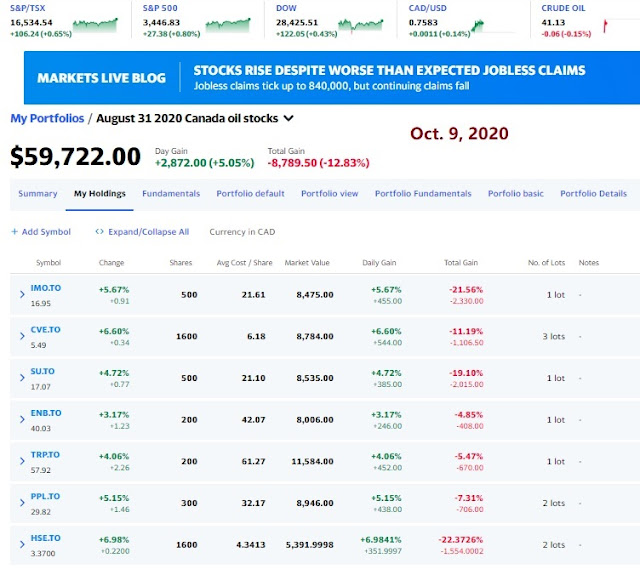Viewport: 640px width, 575px height.
Task: Open the DOW mini chart
Action: (361, 25)
